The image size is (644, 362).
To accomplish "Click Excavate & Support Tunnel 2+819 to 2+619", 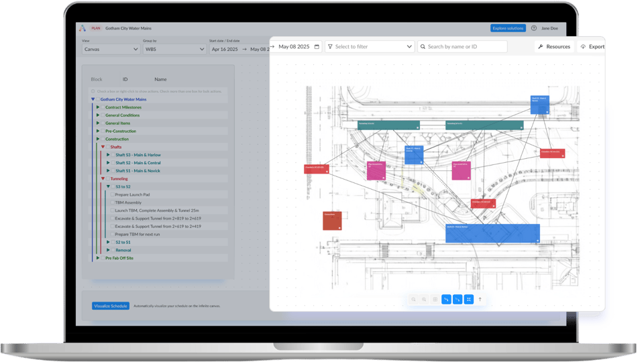I will (x=158, y=219).
